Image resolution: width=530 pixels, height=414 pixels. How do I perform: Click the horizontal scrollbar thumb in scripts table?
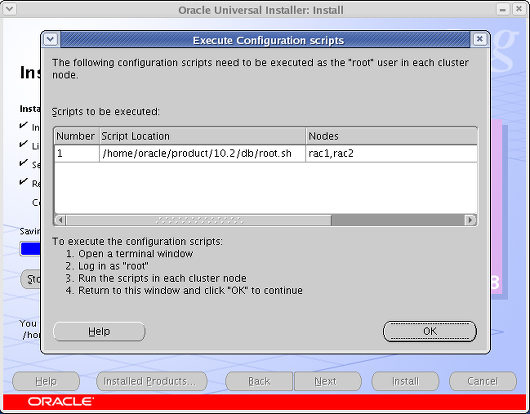tap(199, 220)
